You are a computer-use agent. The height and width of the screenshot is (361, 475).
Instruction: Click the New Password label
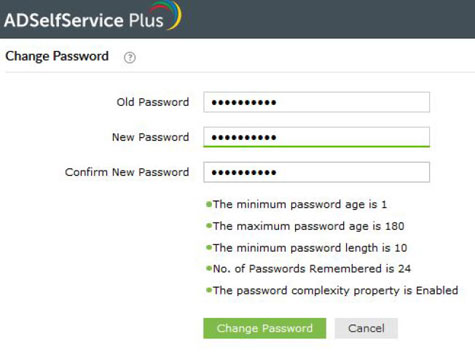pos(150,137)
